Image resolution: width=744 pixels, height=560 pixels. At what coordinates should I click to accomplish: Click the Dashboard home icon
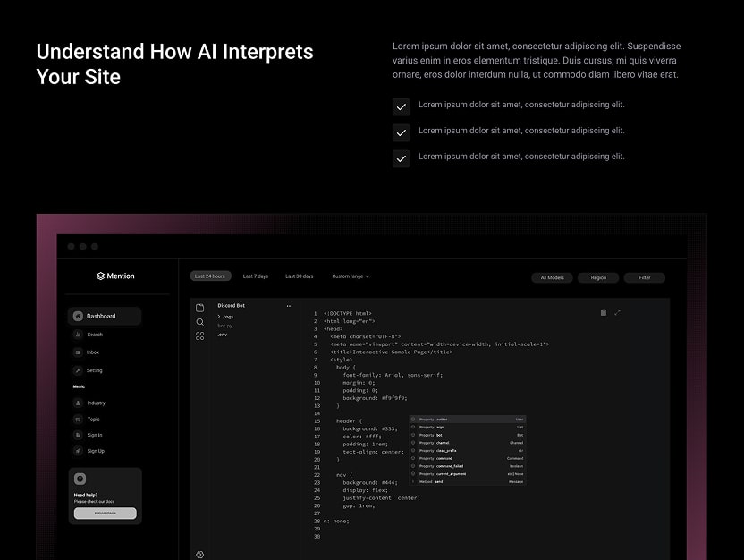[x=78, y=316]
